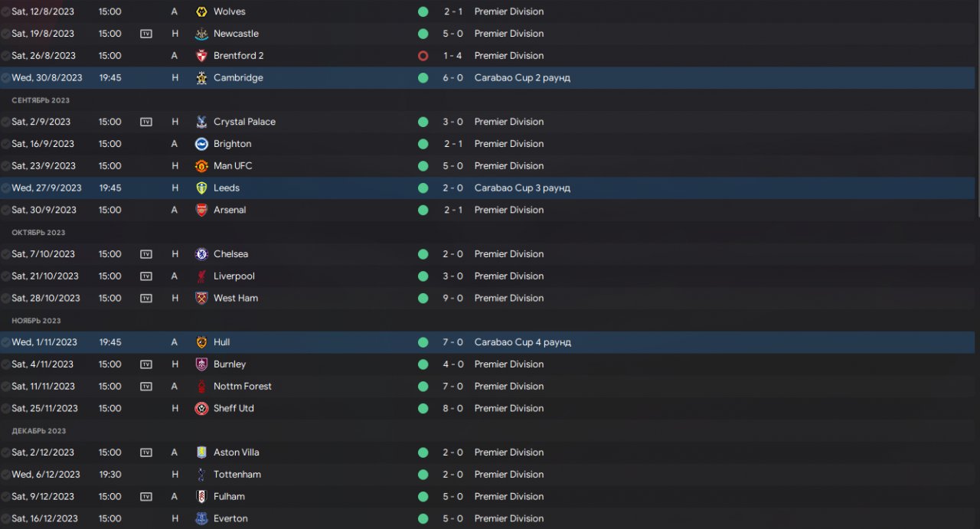Click the TV icon on Liverpool fixture
This screenshot has height=529, width=980.
(146, 276)
